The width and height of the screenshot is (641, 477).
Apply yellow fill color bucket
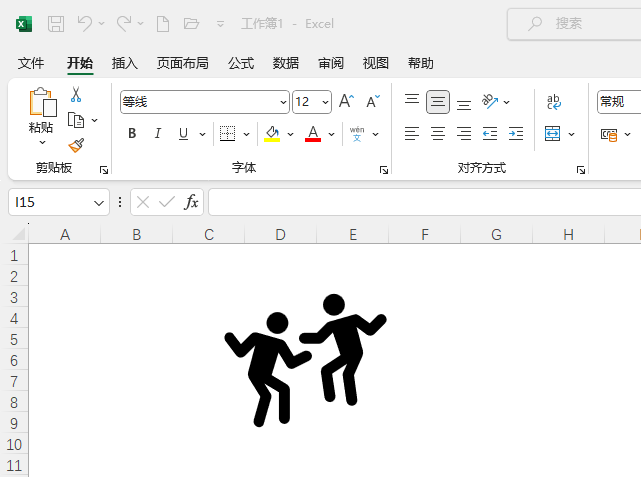(272, 134)
